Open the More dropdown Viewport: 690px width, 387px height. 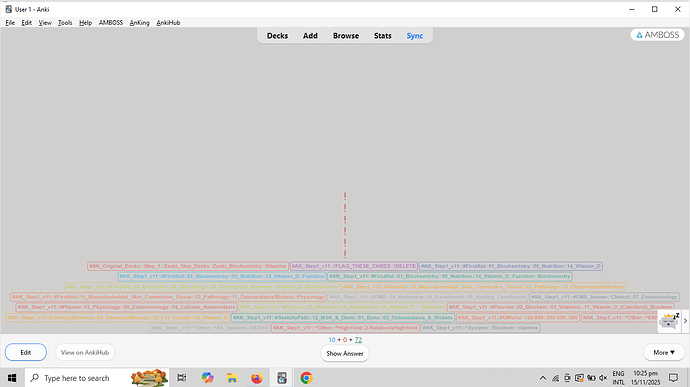[x=664, y=352]
